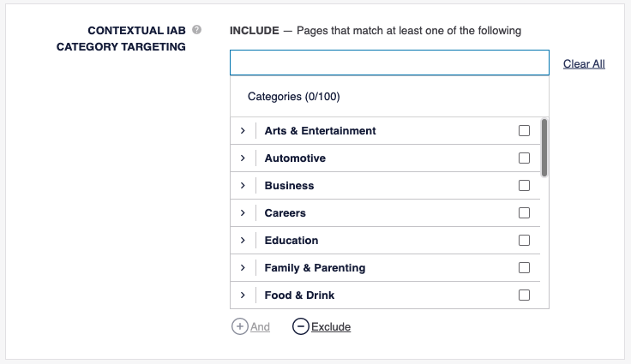Select the Careers checkbox
Screen dimensions: 631x364
click(524, 213)
